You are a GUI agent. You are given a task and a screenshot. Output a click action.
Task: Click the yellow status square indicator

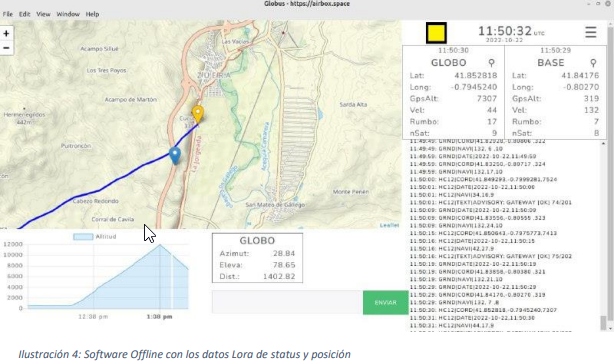pyautogui.click(x=436, y=33)
